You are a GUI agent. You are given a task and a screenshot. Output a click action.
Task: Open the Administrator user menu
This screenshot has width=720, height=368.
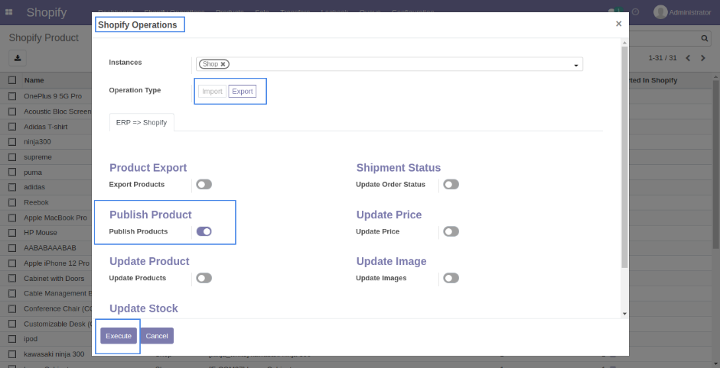point(682,12)
